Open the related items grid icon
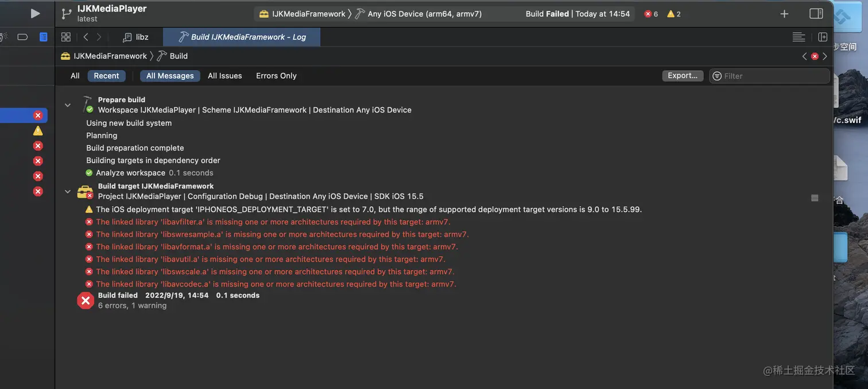 click(66, 37)
